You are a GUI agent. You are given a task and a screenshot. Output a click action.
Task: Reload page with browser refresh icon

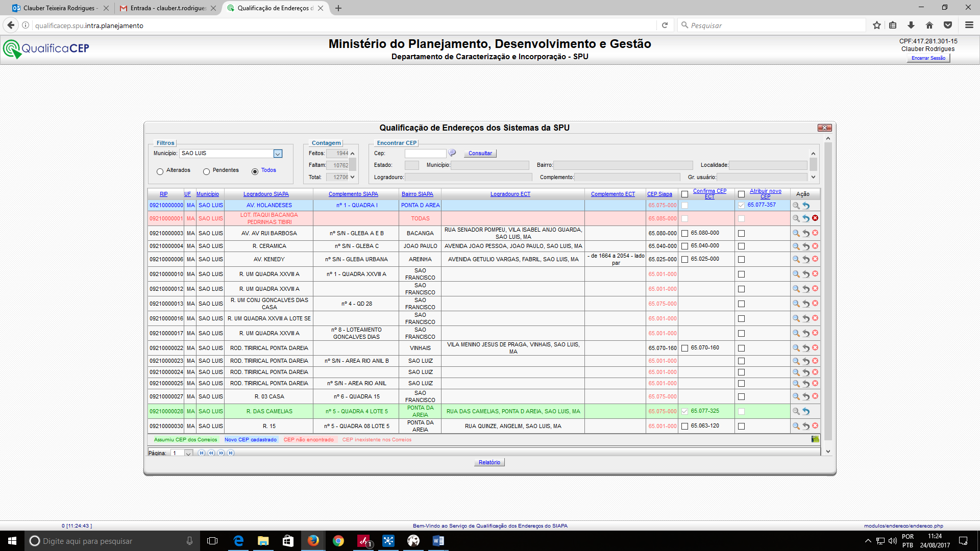[665, 26]
